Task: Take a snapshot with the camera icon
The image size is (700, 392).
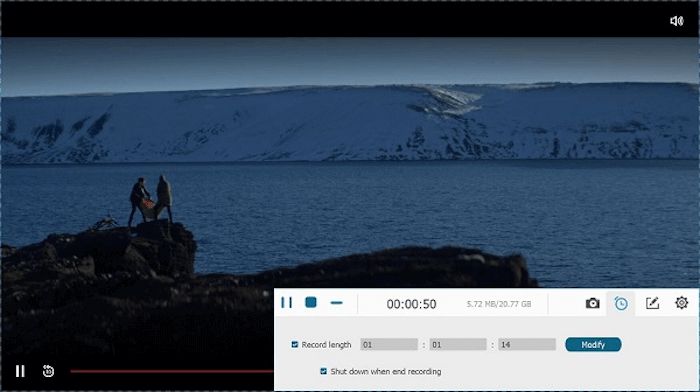Action: pyautogui.click(x=592, y=304)
